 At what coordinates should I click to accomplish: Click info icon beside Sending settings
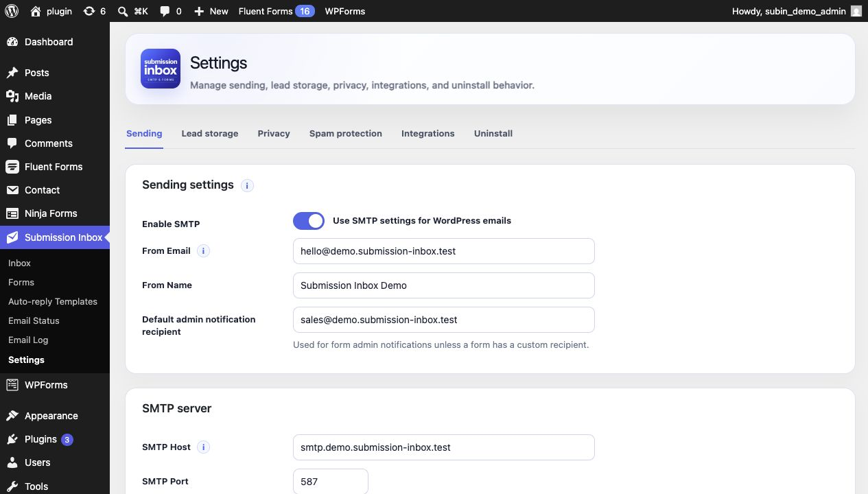tap(248, 185)
